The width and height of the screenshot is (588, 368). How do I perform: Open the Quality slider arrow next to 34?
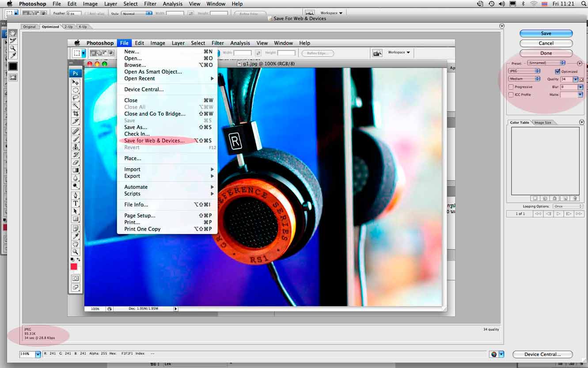click(576, 80)
